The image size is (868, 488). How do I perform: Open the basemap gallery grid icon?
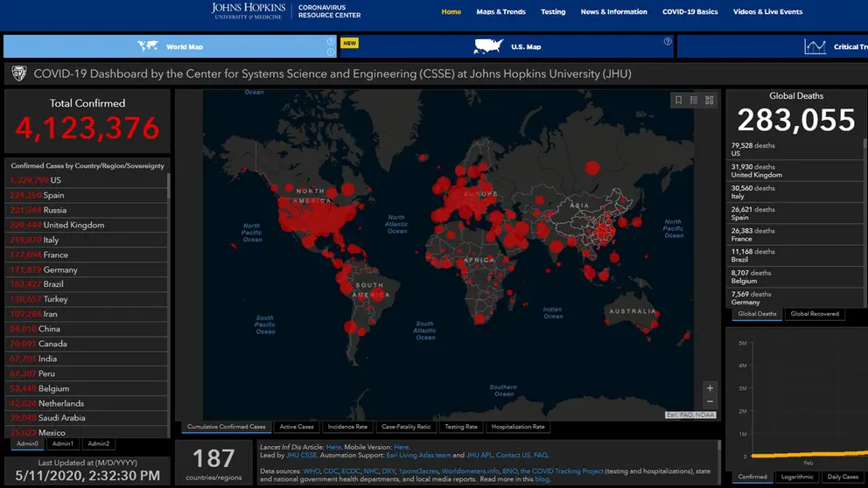click(709, 101)
